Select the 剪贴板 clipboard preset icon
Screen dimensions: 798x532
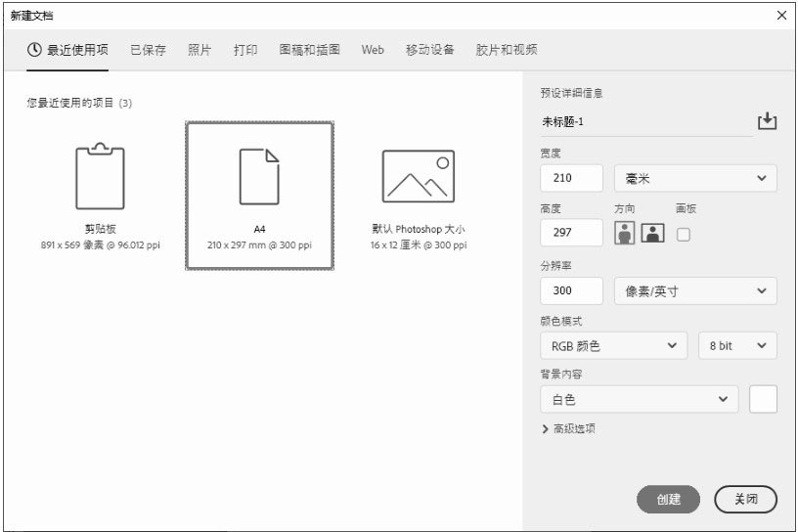click(x=100, y=177)
